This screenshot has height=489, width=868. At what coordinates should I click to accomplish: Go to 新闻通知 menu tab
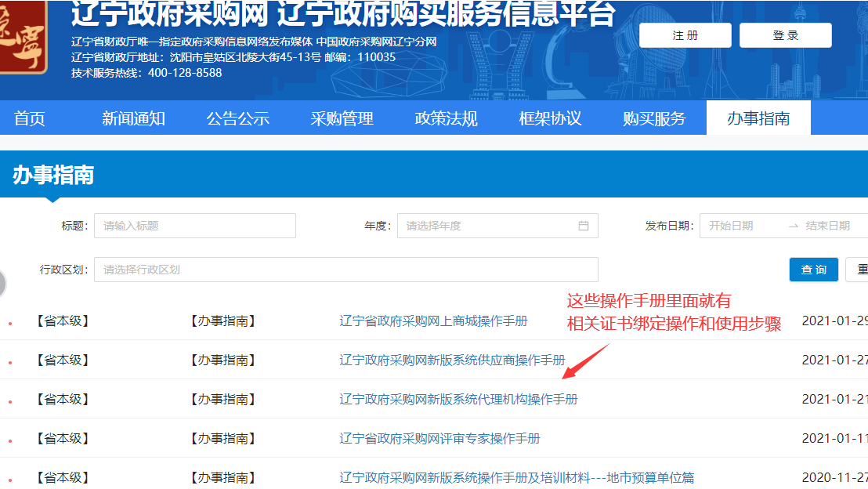(133, 118)
